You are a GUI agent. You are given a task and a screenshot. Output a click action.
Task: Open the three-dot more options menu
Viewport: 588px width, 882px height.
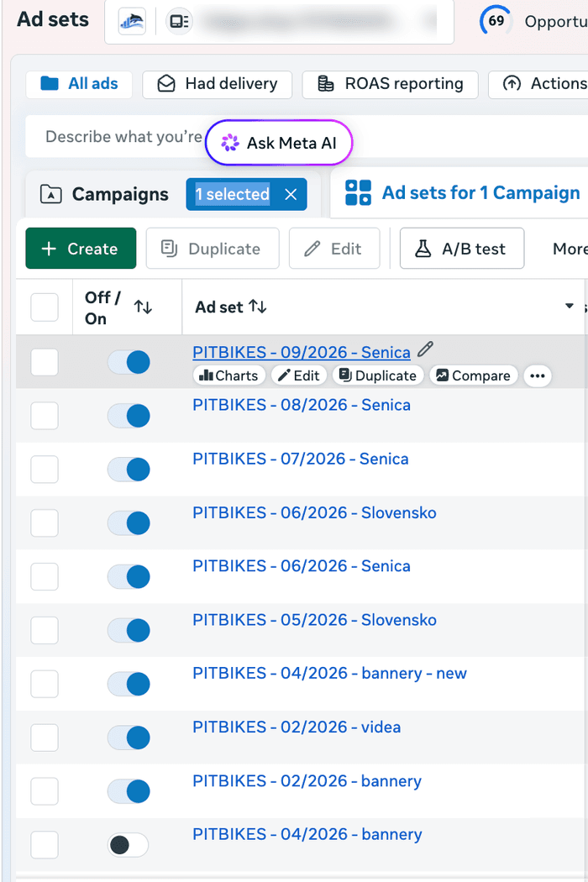coord(538,375)
